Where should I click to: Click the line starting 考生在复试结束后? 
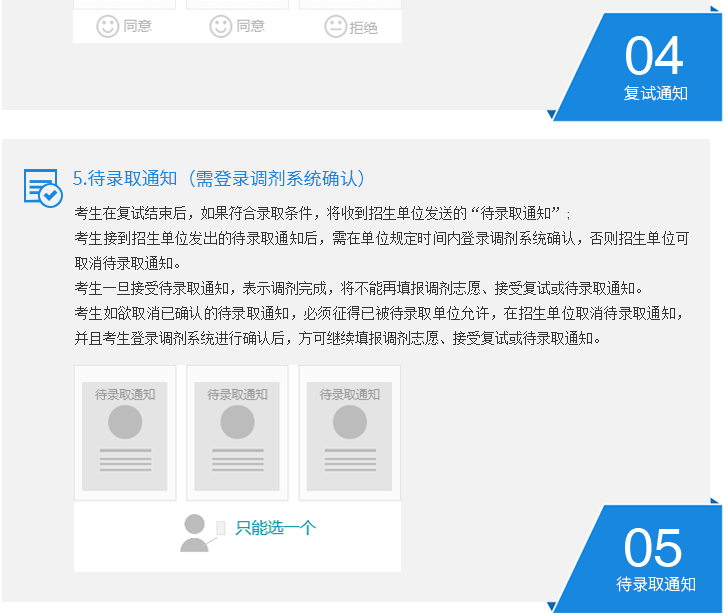pos(323,213)
